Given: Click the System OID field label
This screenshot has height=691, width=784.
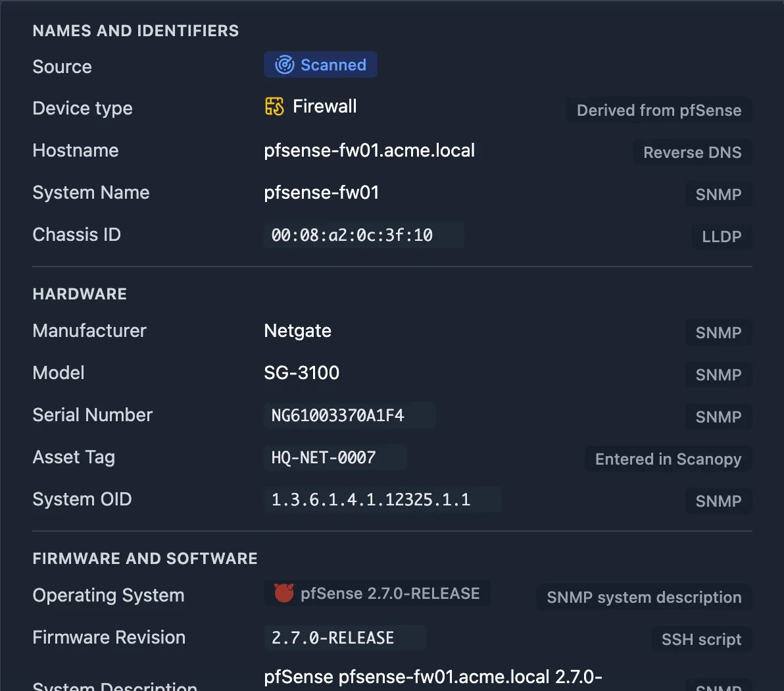Looking at the screenshot, I should (82, 499).
